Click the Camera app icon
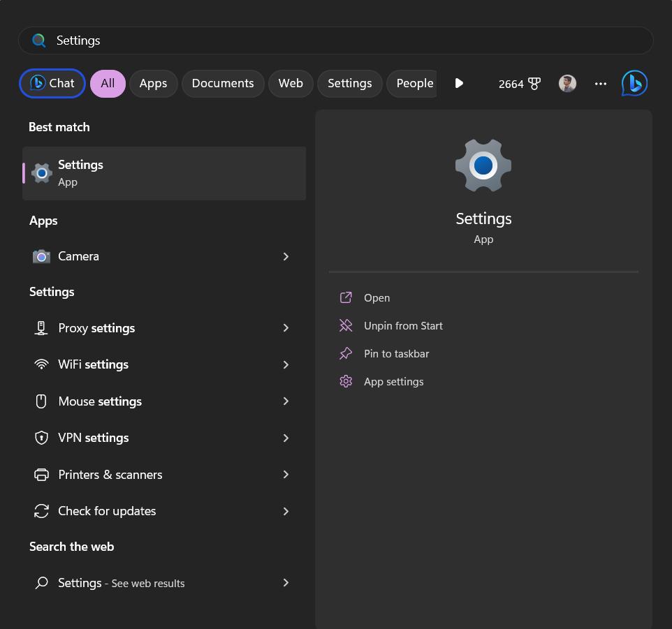This screenshot has height=629, width=672. [42, 256]
